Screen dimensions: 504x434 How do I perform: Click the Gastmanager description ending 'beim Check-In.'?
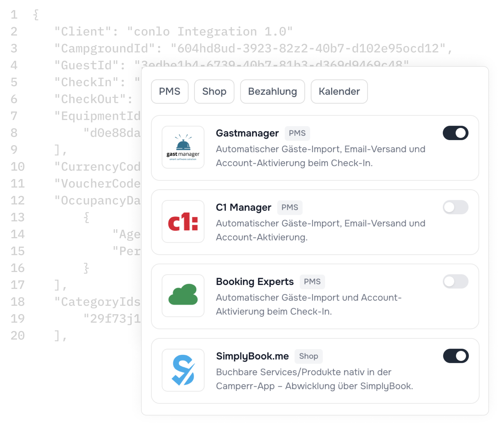321,156
